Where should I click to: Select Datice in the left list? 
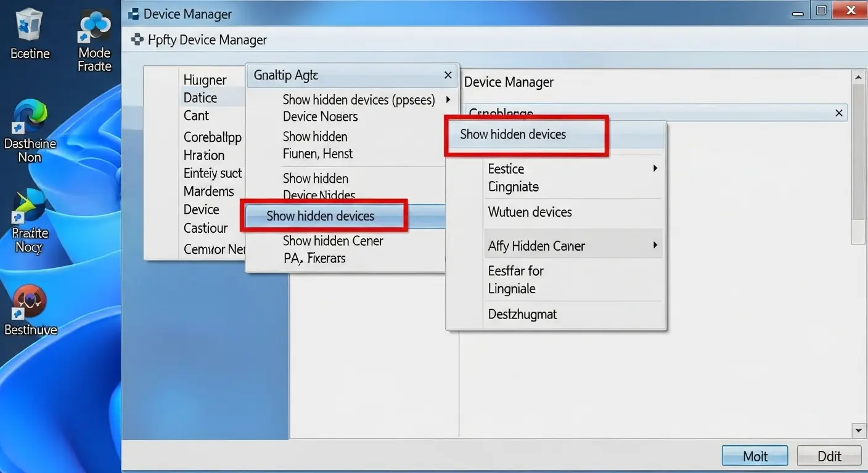pyautogui.click(x=200, y=98)
